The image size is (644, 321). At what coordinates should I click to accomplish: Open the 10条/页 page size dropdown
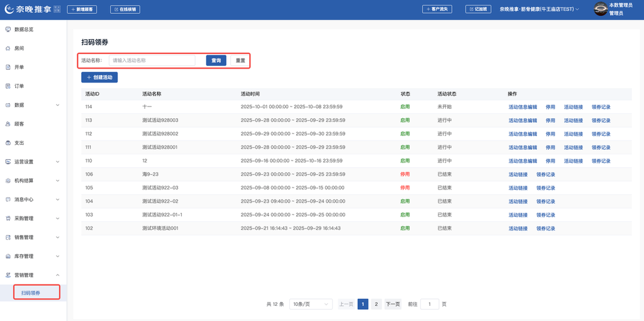point(312,304)
